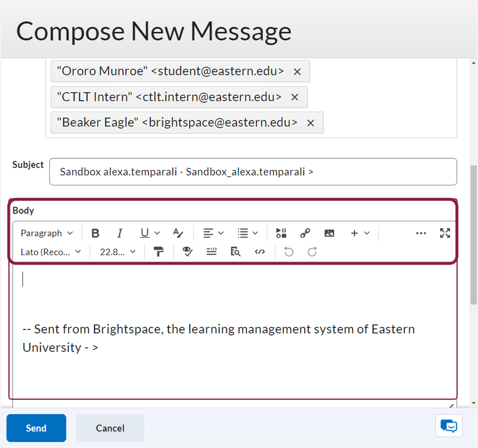Click the undo icon

[289, 252]
